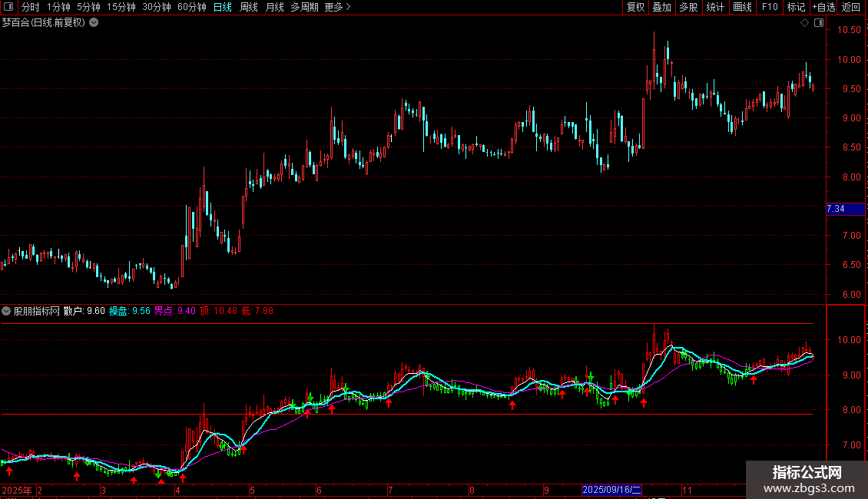Click month 11 label on time axis
This screenshot has height=499, width=868.
coord(687,491)
